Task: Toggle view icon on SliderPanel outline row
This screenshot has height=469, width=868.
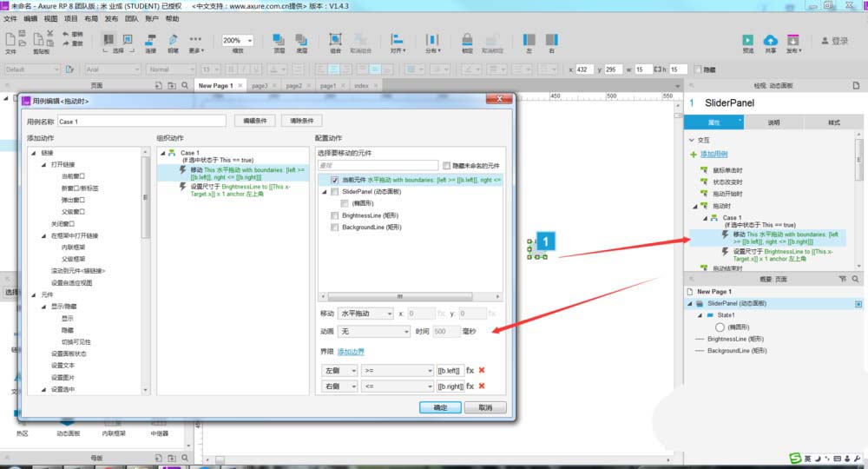Action: point(858,303)
